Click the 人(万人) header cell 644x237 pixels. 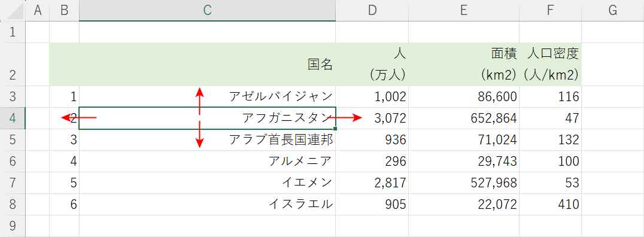(x=372, y=64)
